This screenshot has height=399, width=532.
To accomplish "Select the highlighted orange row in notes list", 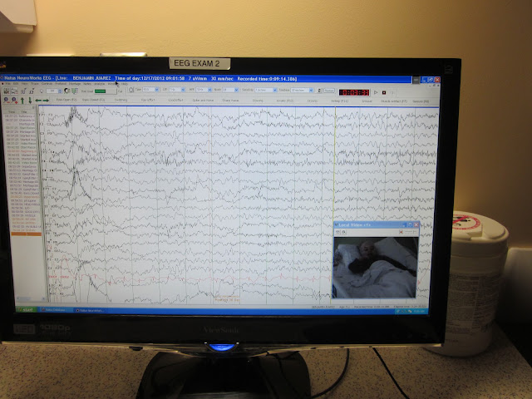I will coord(26,234).
